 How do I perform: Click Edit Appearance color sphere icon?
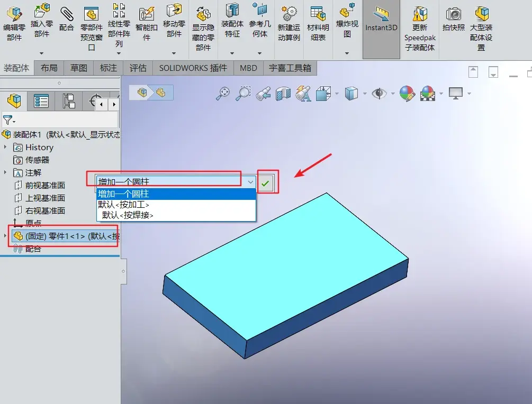pos(407,94)
